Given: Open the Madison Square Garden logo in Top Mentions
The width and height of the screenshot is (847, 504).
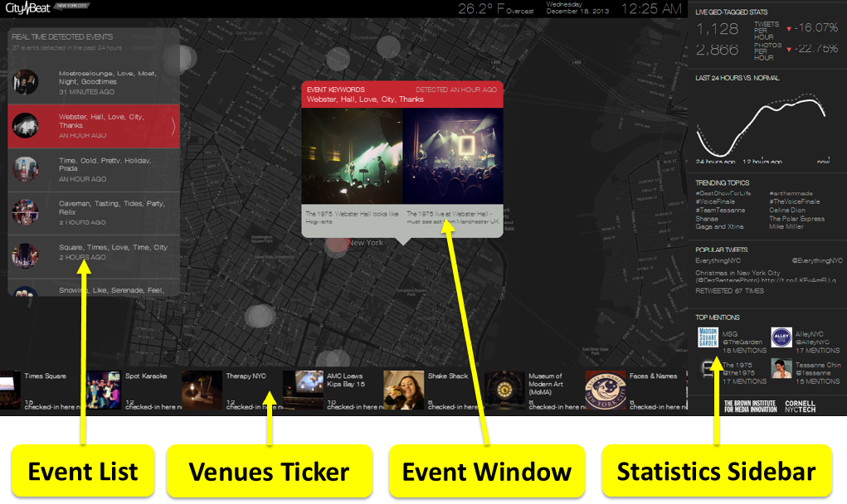Looking at the screenshot, I should pyautogui.click(x=708, y=337).
